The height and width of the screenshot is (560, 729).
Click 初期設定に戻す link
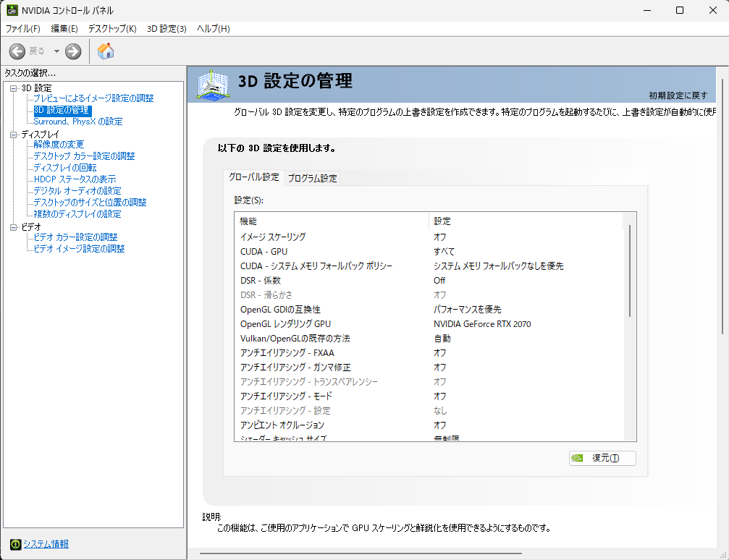click(678, 96)
